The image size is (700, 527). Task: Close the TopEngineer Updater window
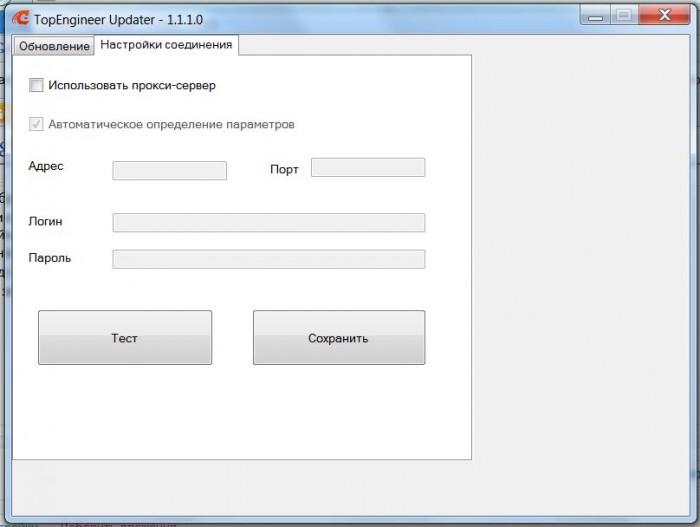pyautogui.click(x=664, y=16)
